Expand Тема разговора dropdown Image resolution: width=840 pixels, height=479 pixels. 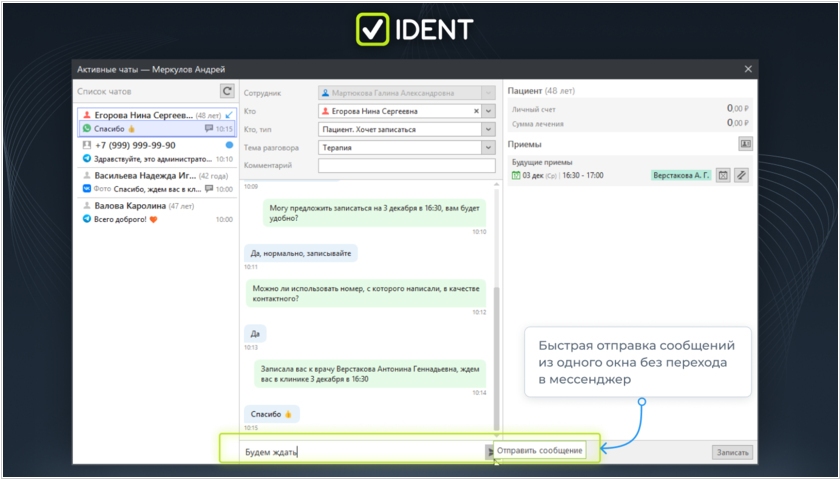coord(488,147)
